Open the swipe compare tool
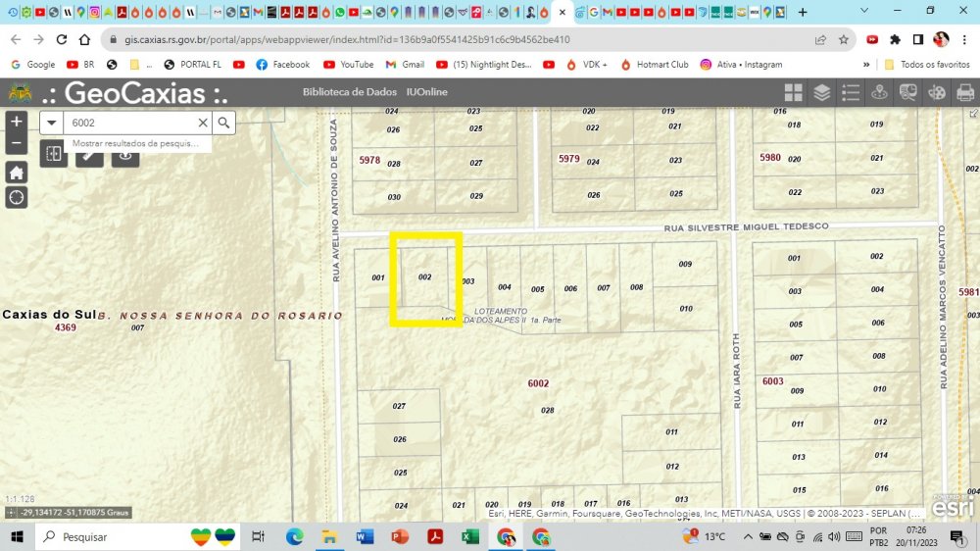This screenshot has height=551, width=980. pos(54,154)
